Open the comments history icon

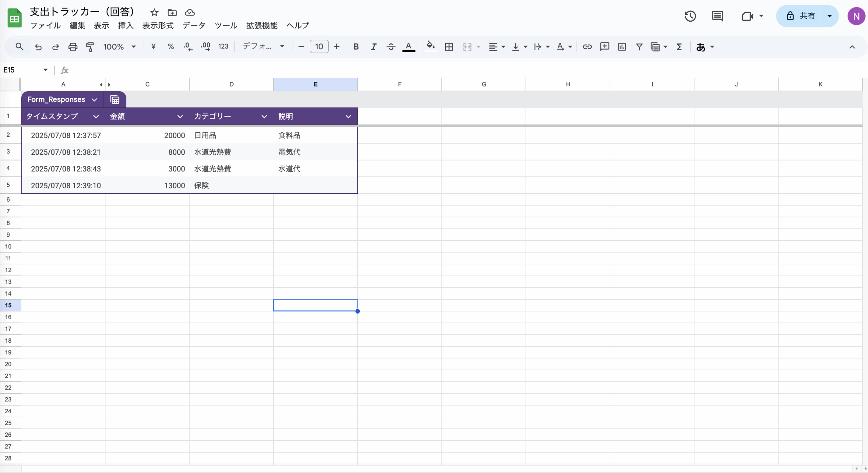pyautogui.click(x=717, y=16)
